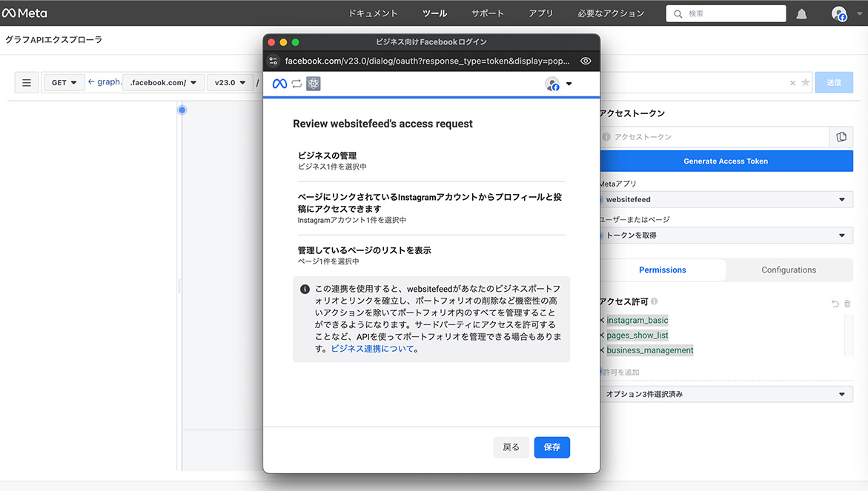
Task: Click the trash icon beside アクセス許可
Action: 847,304
